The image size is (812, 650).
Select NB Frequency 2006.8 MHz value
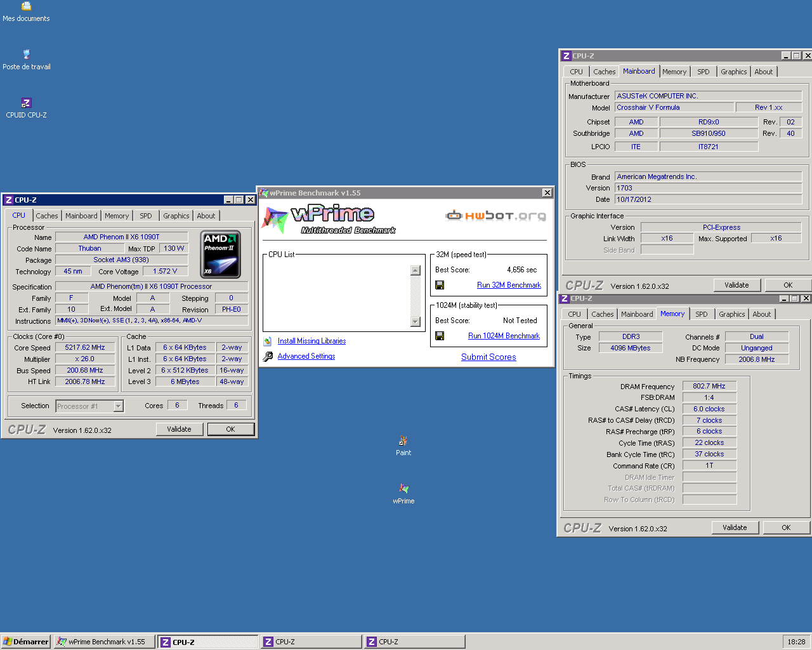(757, 359)
